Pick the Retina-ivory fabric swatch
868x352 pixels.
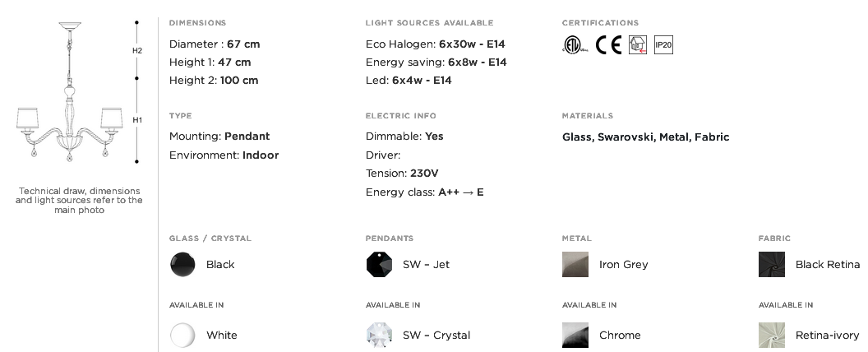pos(772,336)
